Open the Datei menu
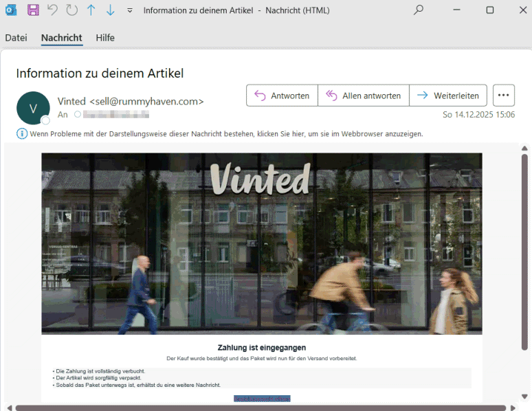This screenshot has height=411, width=532. tap(16, 38)
